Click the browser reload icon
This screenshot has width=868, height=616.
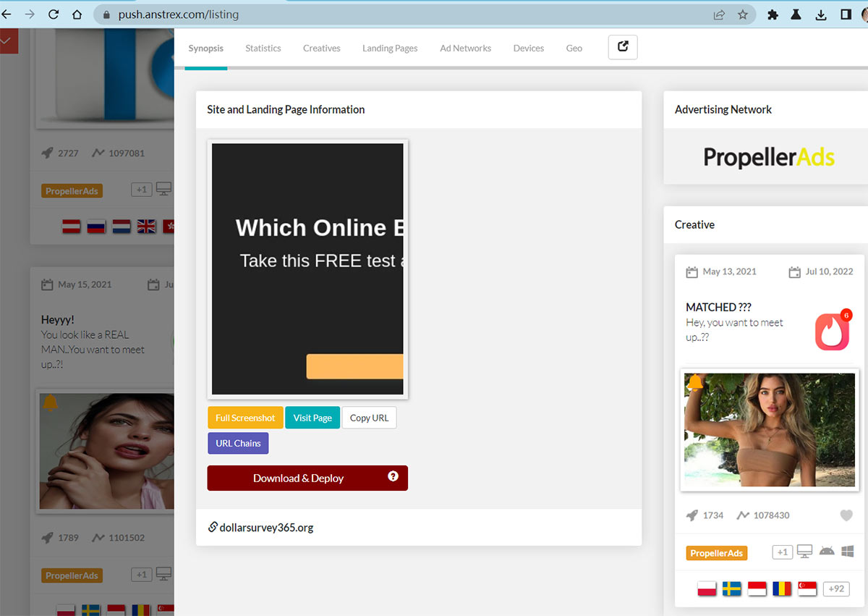[x=53, y=14]
